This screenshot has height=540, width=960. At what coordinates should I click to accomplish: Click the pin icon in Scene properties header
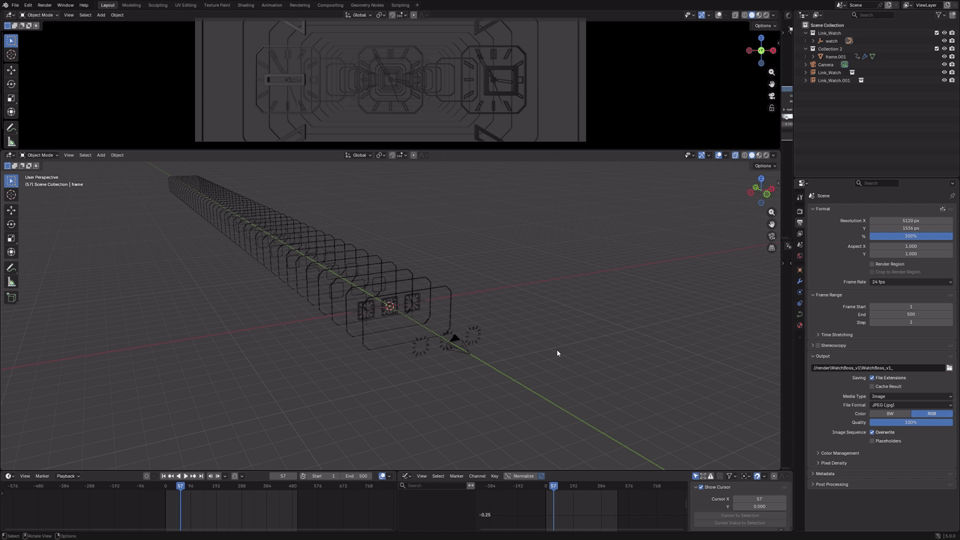coord(951,196)
